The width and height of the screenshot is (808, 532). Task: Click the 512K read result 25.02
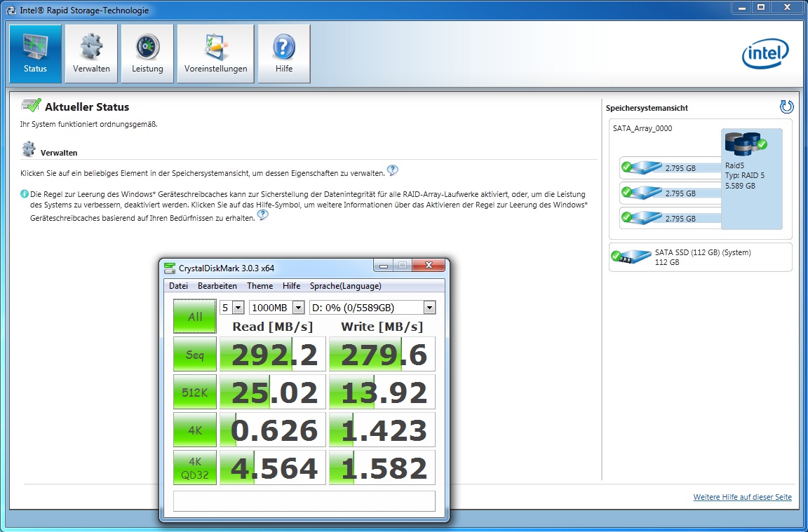273,392
